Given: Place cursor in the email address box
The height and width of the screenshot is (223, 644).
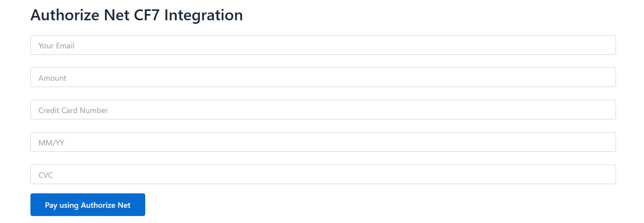Looking at the screenshot, I should coord(323,45).
